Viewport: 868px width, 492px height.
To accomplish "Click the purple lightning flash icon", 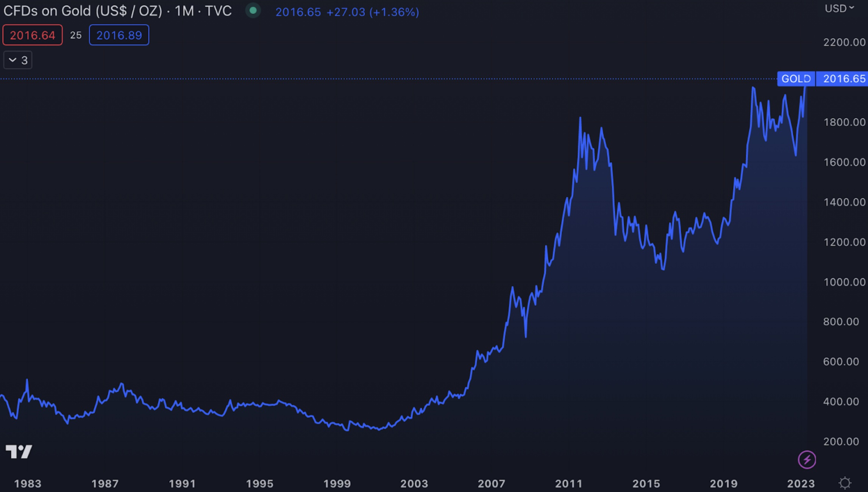I will (807, 460).
